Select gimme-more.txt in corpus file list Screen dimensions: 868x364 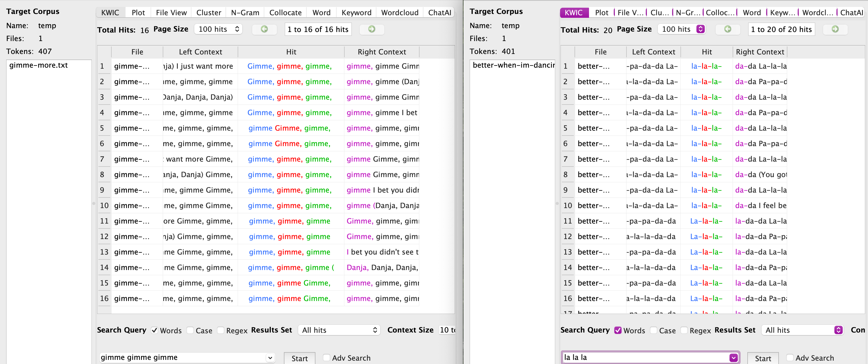(x=38, y=65)
